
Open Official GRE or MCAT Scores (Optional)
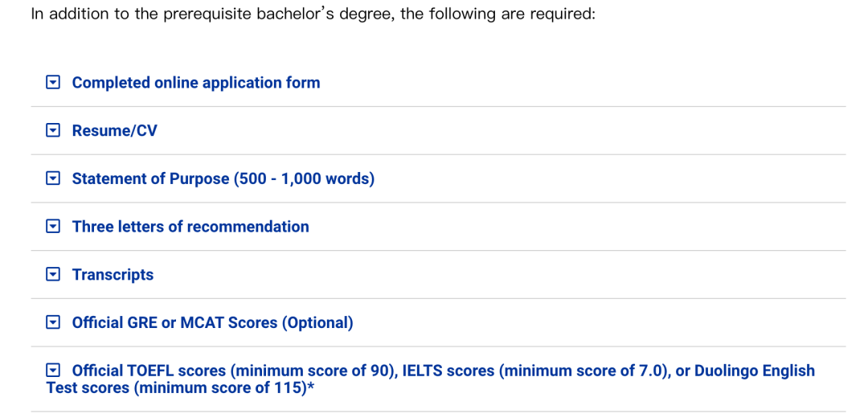click(x=212, y=323)
